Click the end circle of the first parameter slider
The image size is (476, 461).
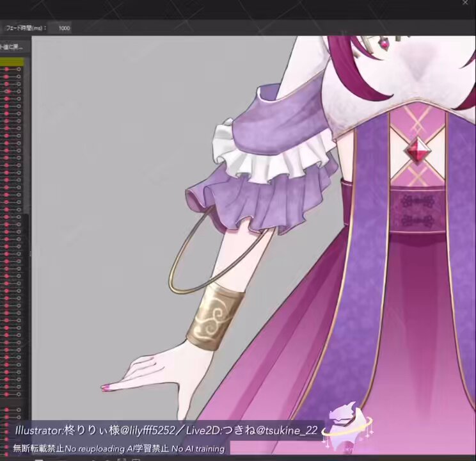tap(19, 69)
